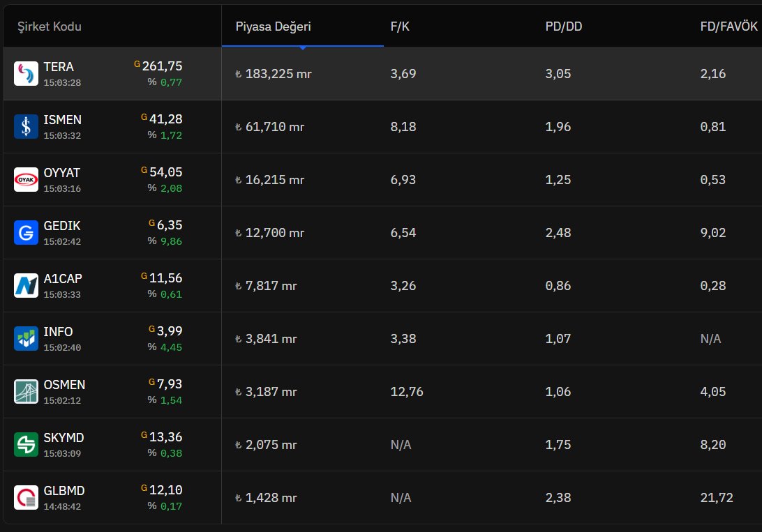This screenshot has width=762, height=532.
Task: Sort by F/K column header
Action: [400, 26]
